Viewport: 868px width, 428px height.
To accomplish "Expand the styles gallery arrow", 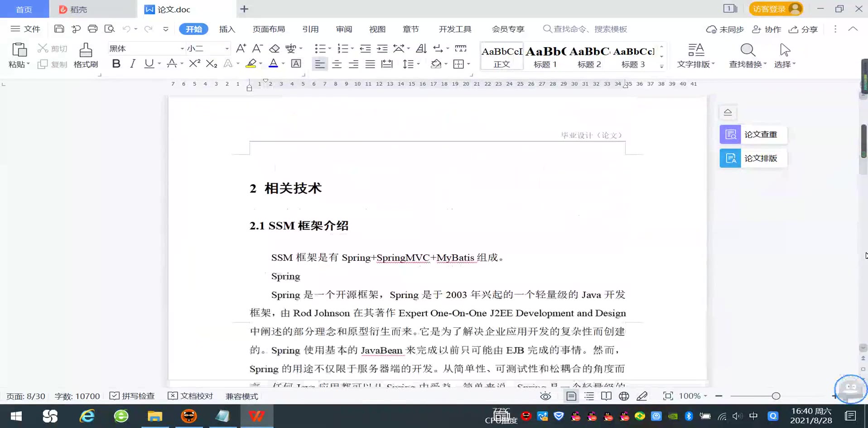I will tap(662, 66).
